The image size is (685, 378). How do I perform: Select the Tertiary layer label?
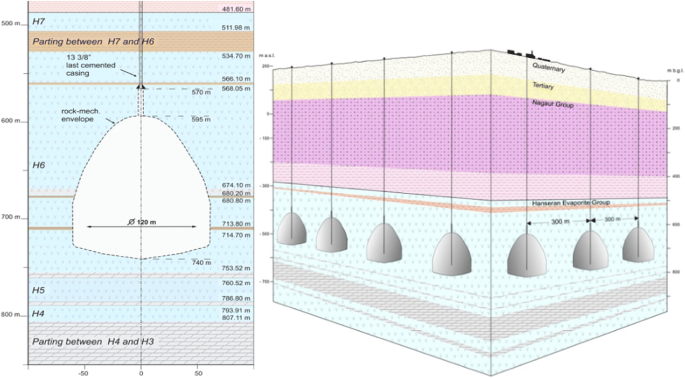pyautogui.click(x=543, y=86)
